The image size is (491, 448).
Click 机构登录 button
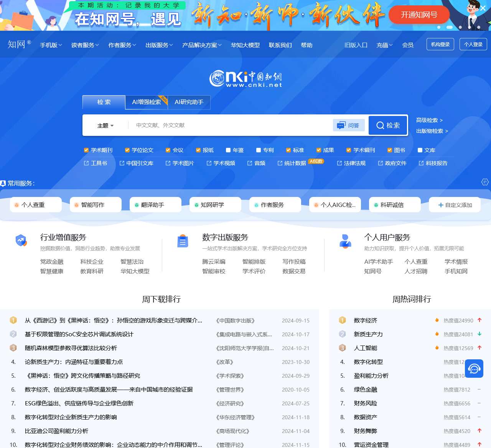[x=440, y=44]
